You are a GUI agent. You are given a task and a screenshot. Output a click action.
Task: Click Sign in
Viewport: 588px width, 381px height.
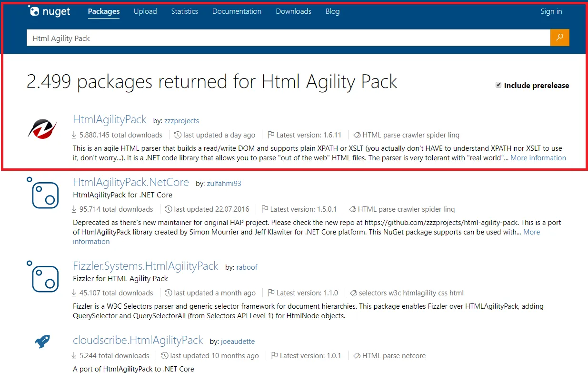pos(551,11)
